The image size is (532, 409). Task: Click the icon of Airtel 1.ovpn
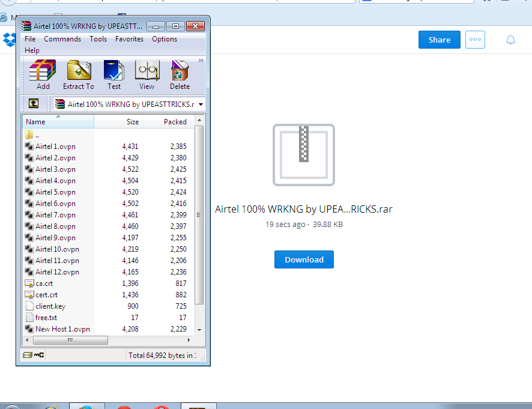[29, 147]
